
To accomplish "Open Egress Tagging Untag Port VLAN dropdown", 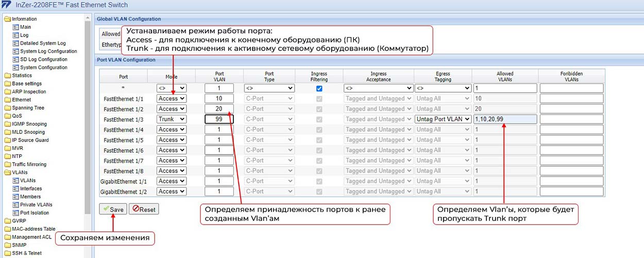I will (443, 119).
